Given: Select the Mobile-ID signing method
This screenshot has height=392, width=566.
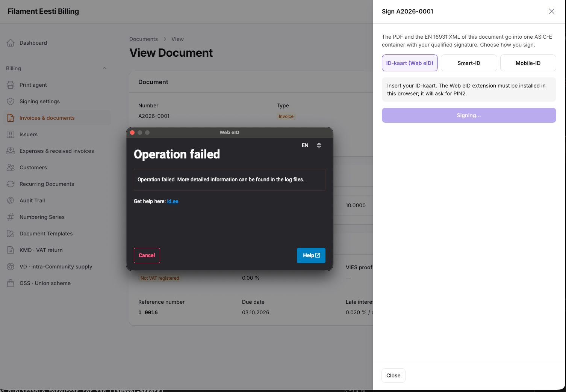Looking at the screenshot, I should (528, 63).
